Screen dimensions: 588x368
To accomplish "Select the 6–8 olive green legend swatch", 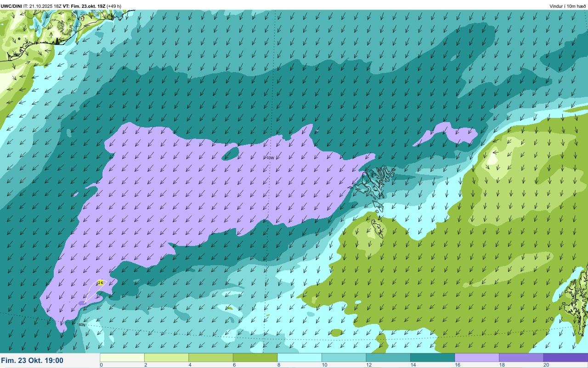I will pyautogui.click(x=255, y=357).
